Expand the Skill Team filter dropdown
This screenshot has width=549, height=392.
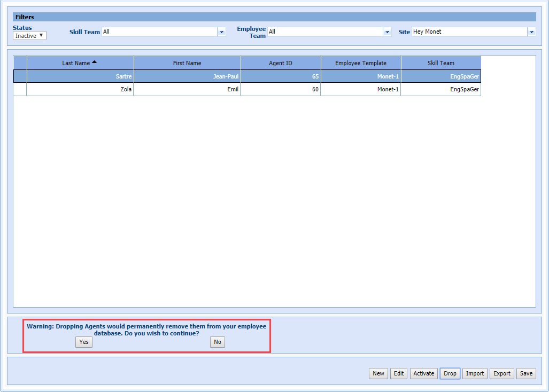pos(221,32)
